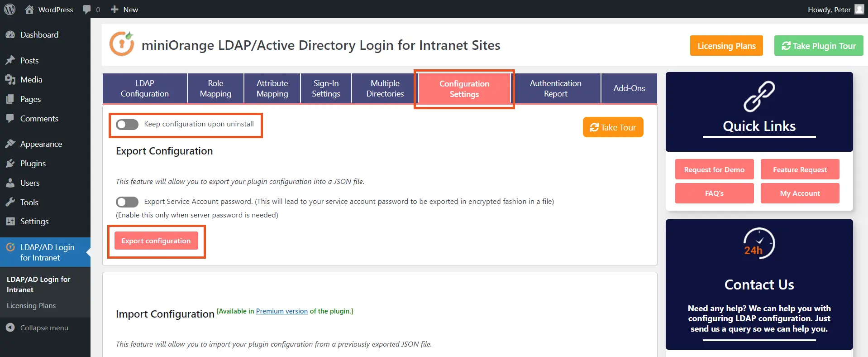
Task: Open the Authentication Report tab
Action: coord(556,88)
